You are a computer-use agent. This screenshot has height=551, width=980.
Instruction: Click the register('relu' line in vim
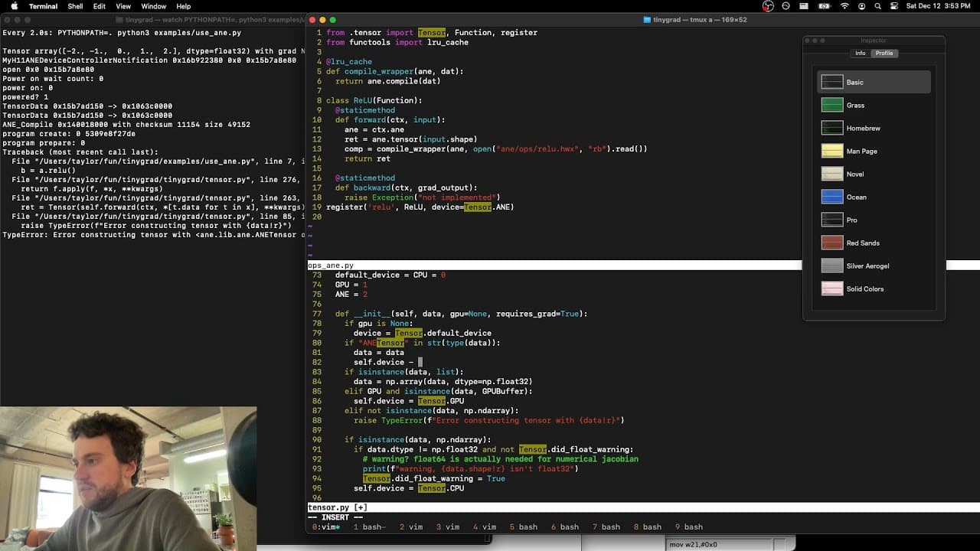tap(420, 207)
